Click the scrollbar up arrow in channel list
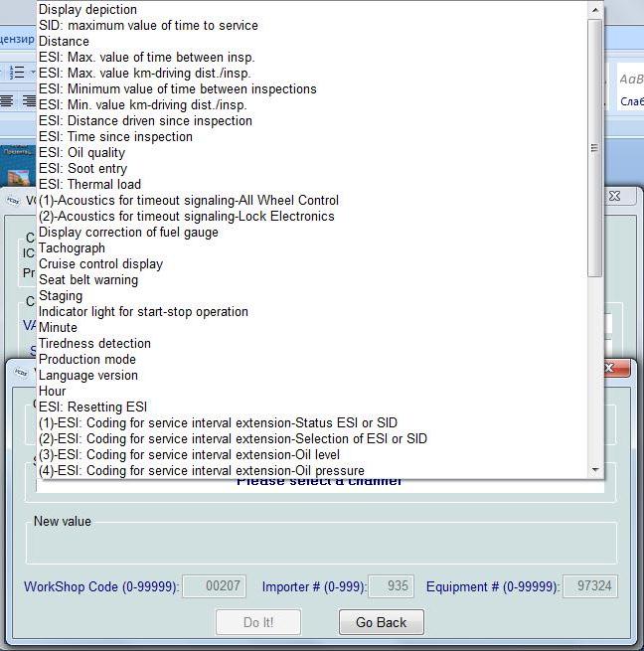This screenshot has height=651, width=644. (x=594, y=10)
